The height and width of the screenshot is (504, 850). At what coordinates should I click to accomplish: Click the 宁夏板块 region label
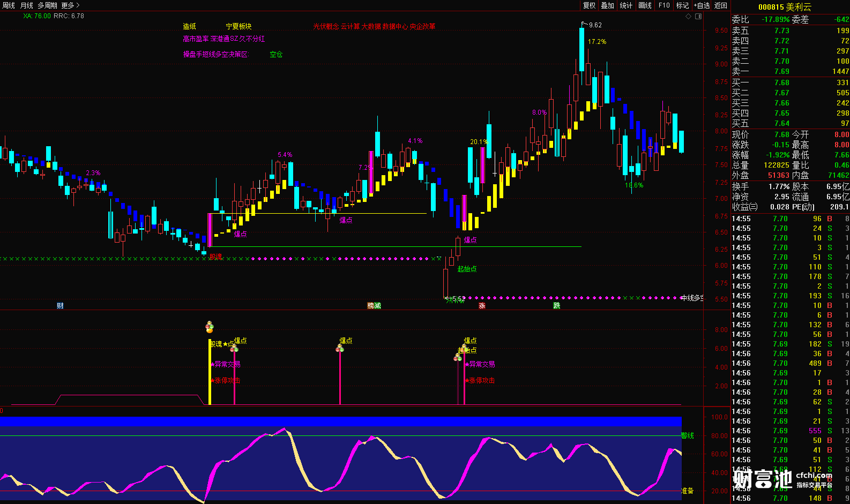point(238,26)
